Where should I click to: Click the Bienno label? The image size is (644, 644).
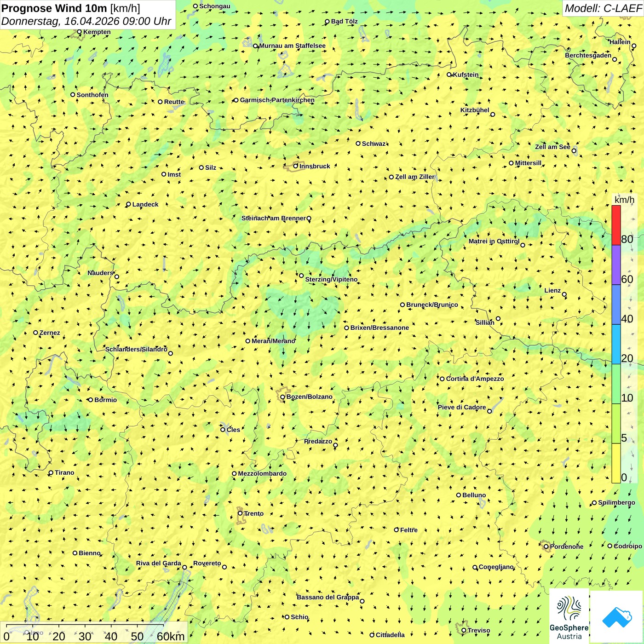[x=89, y=553]
